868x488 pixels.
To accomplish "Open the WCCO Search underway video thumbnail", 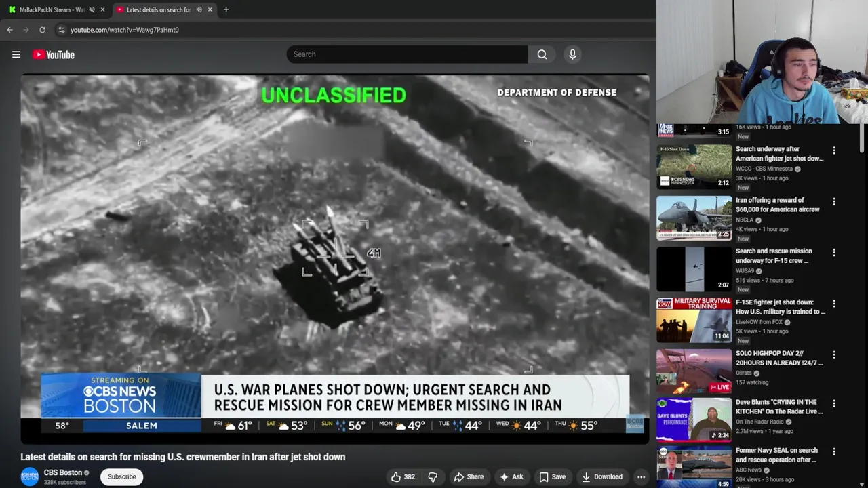I will coord(694,166).
